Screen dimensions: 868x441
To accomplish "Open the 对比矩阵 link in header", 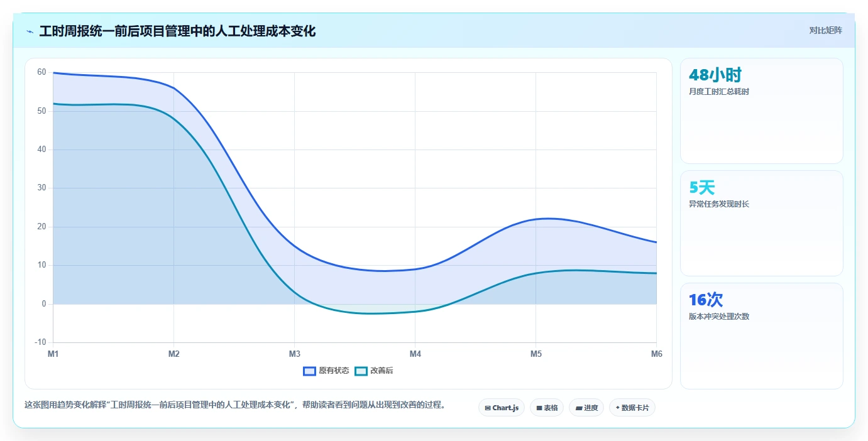I will 825,30.
